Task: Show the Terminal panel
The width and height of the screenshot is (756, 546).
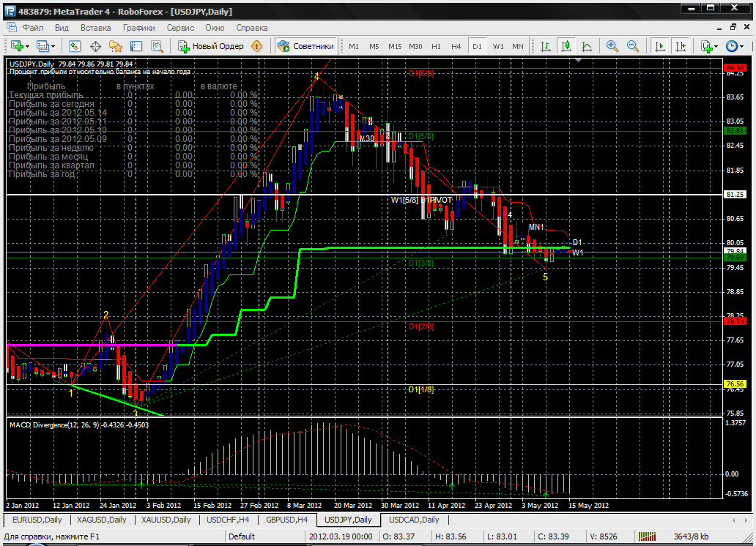Action: 136,46
